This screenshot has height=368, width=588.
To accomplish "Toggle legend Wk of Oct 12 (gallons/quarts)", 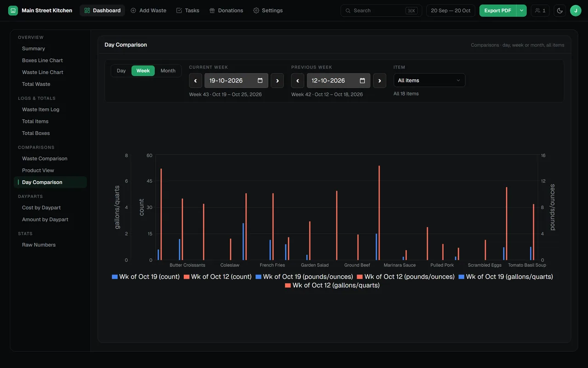I will tap(332, 285).
